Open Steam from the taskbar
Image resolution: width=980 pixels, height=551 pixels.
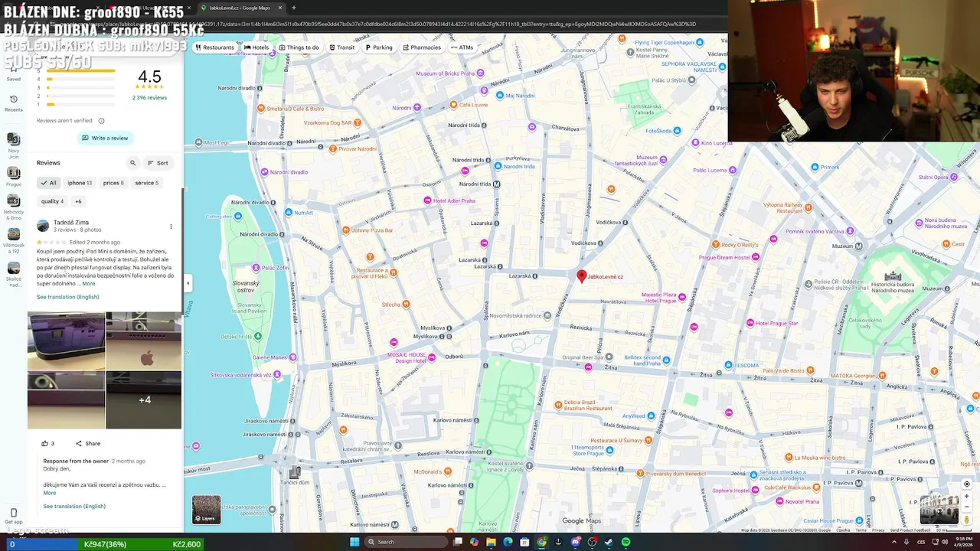[x=609, y=542]
